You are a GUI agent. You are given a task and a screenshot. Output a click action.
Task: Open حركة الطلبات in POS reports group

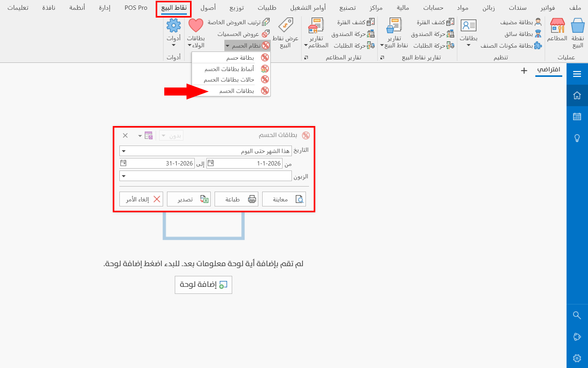(x=434, y=46)
